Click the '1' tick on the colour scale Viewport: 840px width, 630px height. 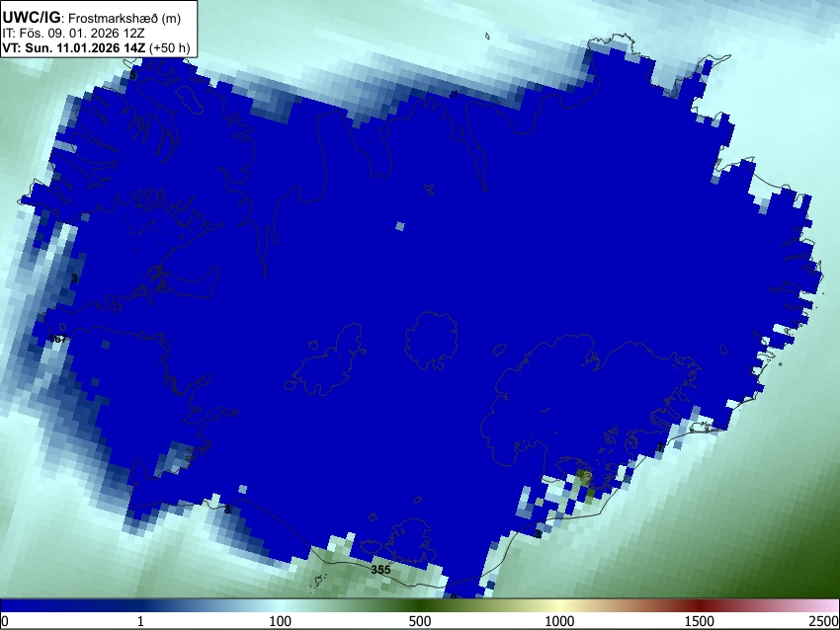(x=140, y=621)
